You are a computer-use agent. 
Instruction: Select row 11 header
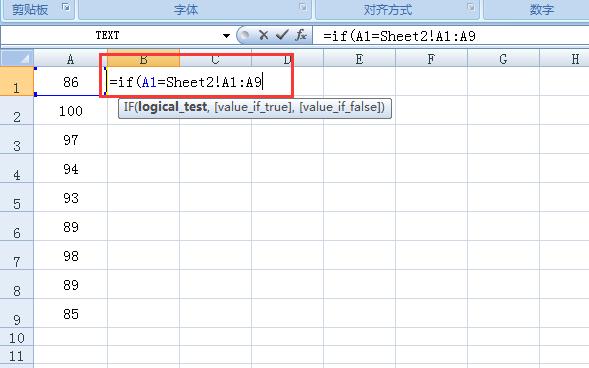pyautogui.click(x=17, y=355)
